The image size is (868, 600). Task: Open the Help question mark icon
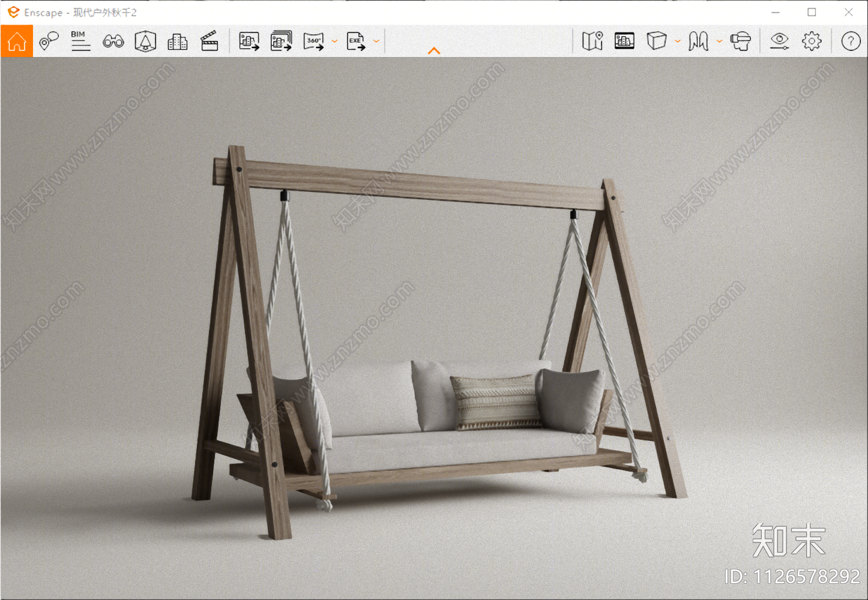pos(851,41)
